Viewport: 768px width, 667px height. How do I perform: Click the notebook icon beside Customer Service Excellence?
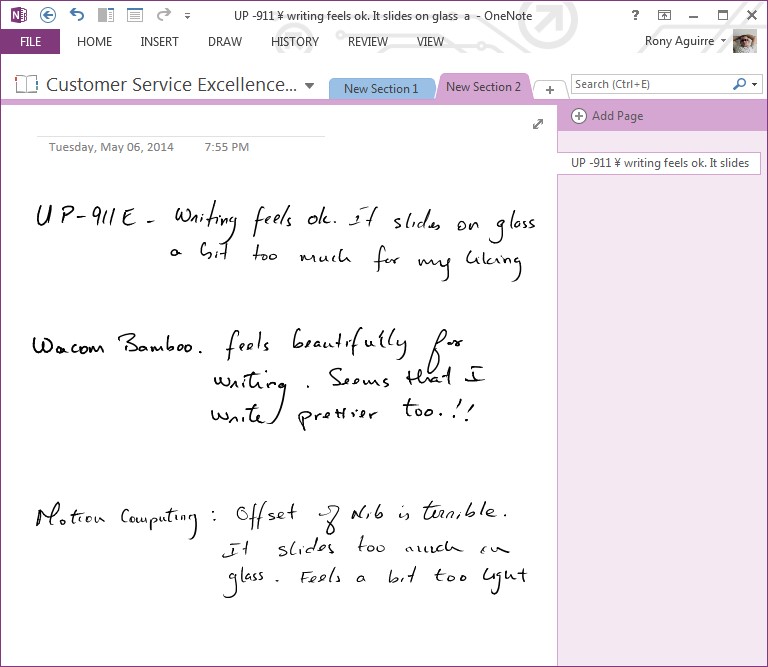coord(26,84)
